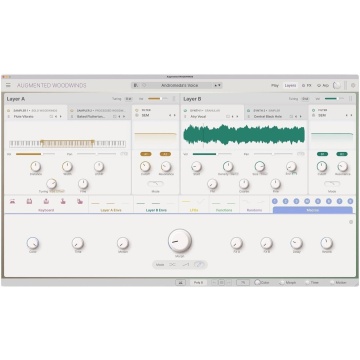Next sample for Central Black Hole
This screenshot has height=360, width=360.
coord(300,117)
